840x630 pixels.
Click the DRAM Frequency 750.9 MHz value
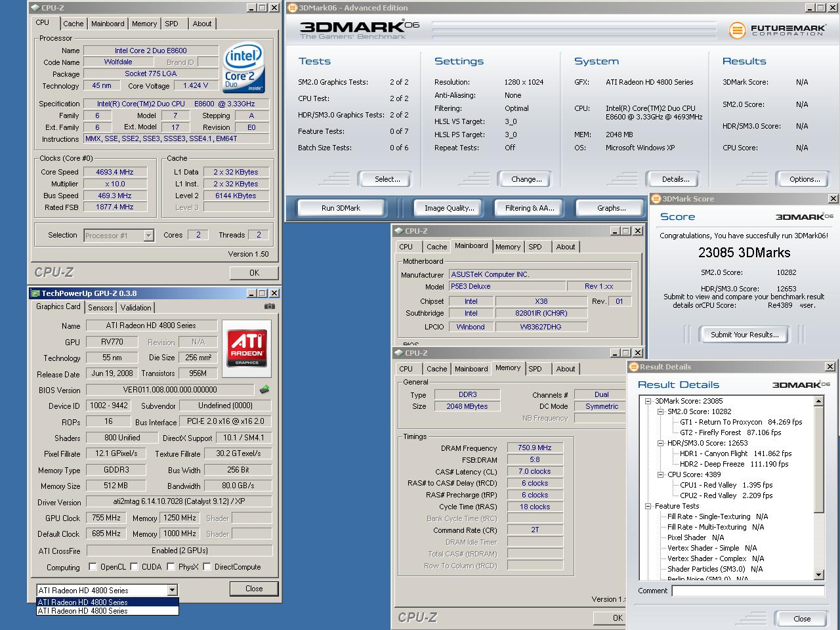[535, 448]
